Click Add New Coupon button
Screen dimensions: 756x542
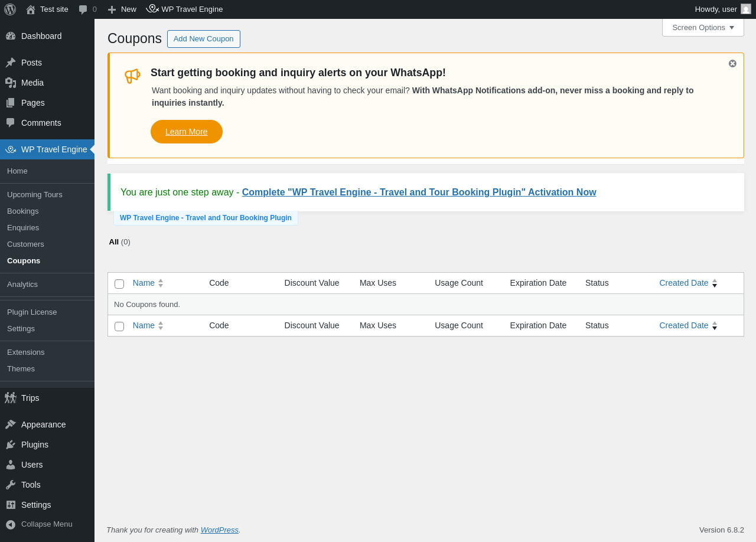204,39
